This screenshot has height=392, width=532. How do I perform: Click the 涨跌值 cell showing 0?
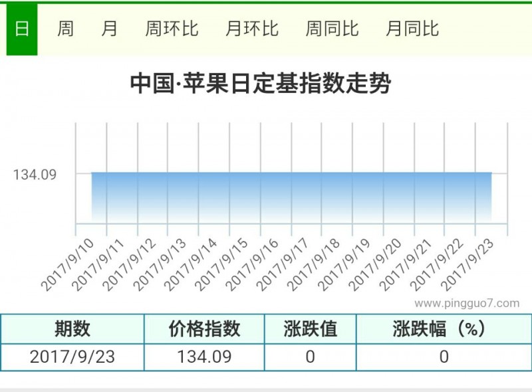310,357
